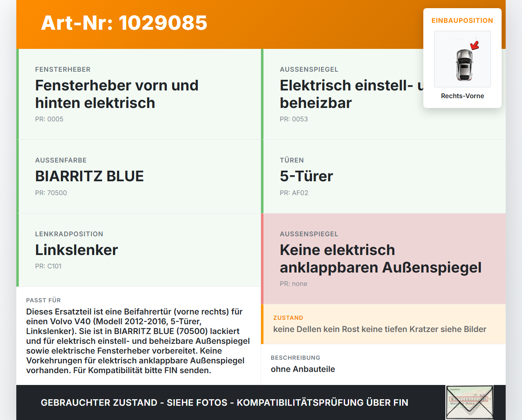
Task: Click the 'ohne Anbauteile' text
Action: click(303, 369)
